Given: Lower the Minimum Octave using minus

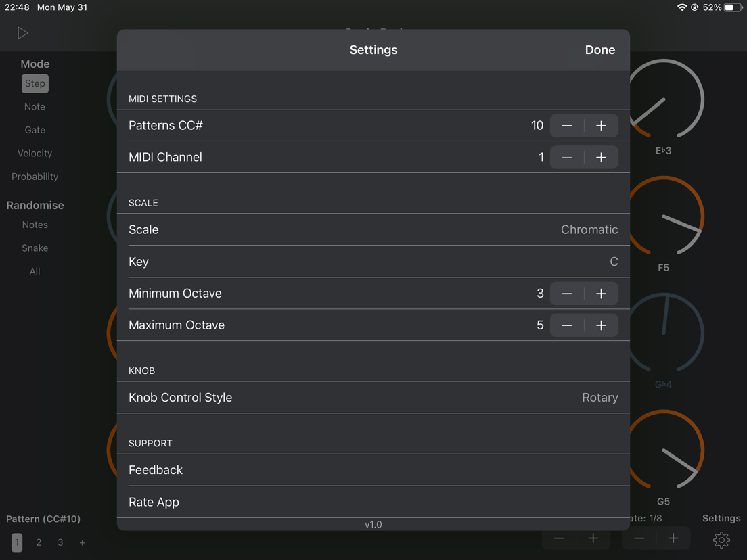Looking at the screenshot, I should click(x=567, y=294).
